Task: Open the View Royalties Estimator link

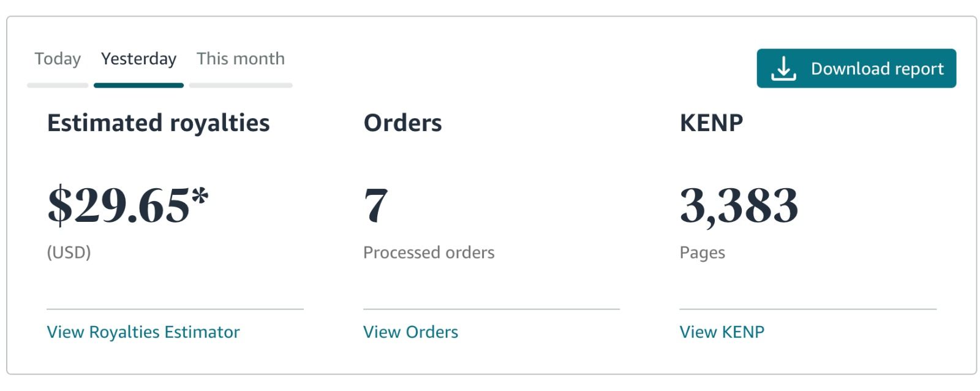Action: coord(143,332)
